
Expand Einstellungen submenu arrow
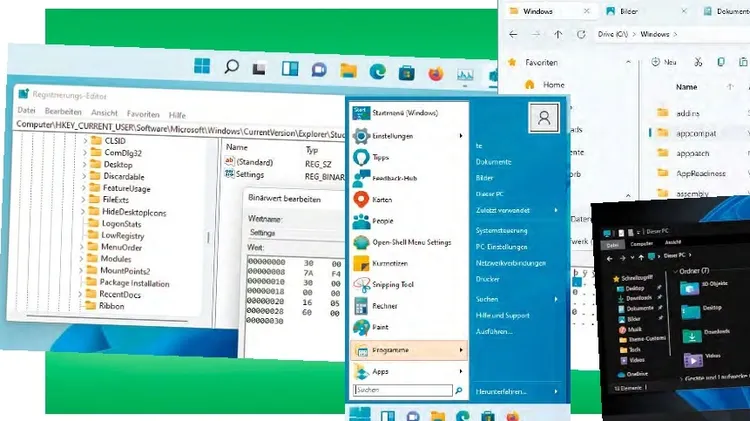[461, 136]
